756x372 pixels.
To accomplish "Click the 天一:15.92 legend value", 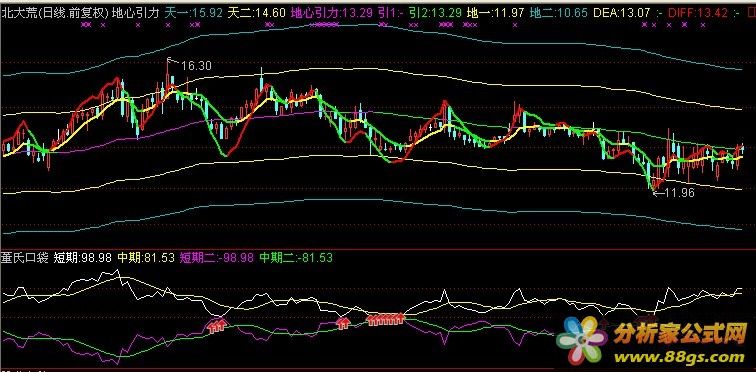I will (194, 13).
